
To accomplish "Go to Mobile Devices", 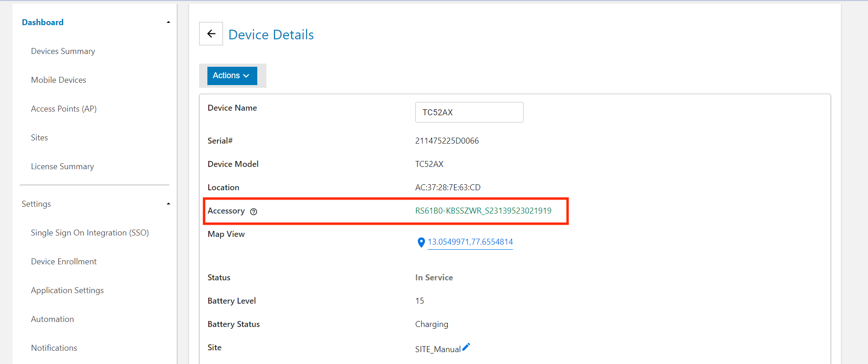I will click(x=59, y=80).
